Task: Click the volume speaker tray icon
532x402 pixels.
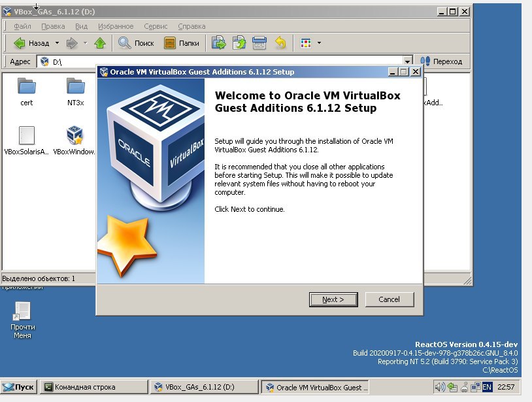Action: pyautogui.click(x=440, y=387)
